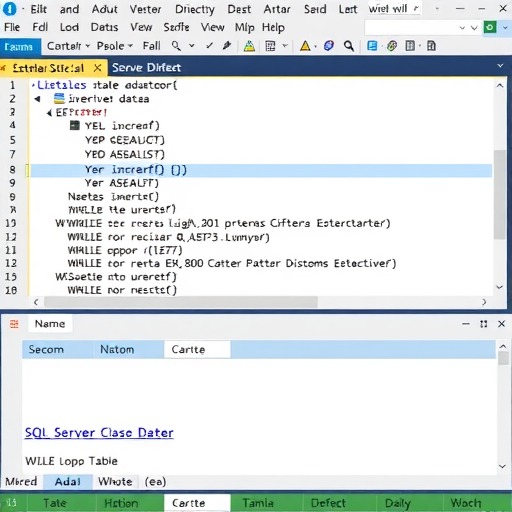Click the magnifier search icon in toolbar
Image resolution: width=512 pixels, height=512 pixels.
click(349, 46)
